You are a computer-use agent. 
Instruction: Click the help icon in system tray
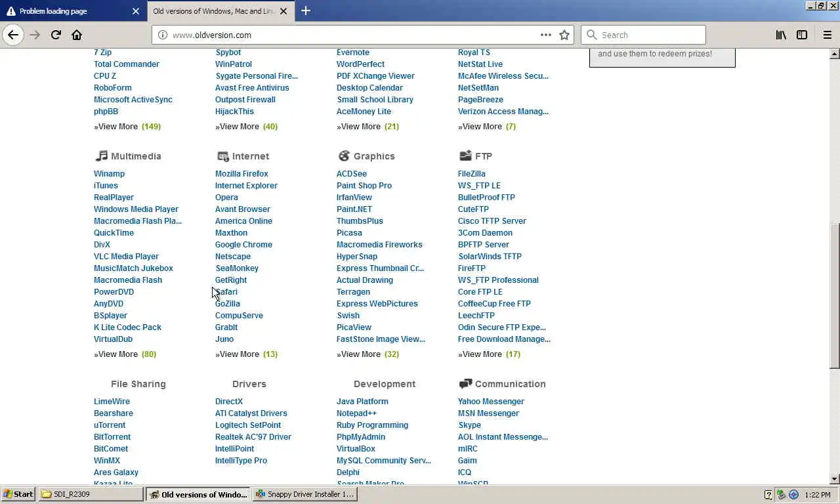768,494
